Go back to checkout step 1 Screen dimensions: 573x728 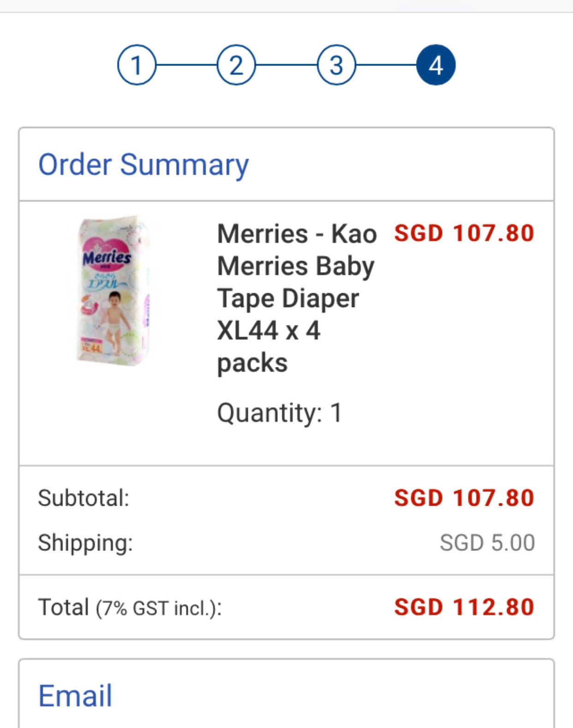137,65
